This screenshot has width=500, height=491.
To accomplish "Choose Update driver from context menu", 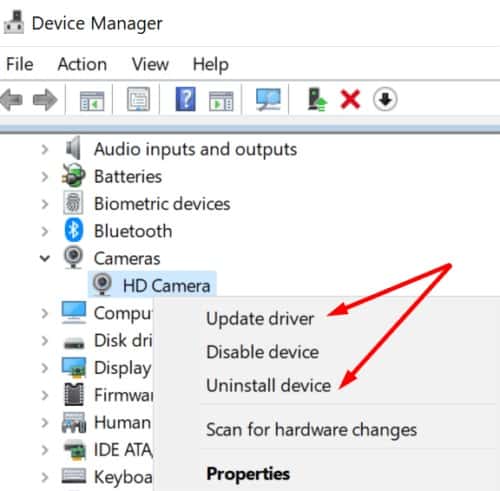I will (x=260, y=319).
